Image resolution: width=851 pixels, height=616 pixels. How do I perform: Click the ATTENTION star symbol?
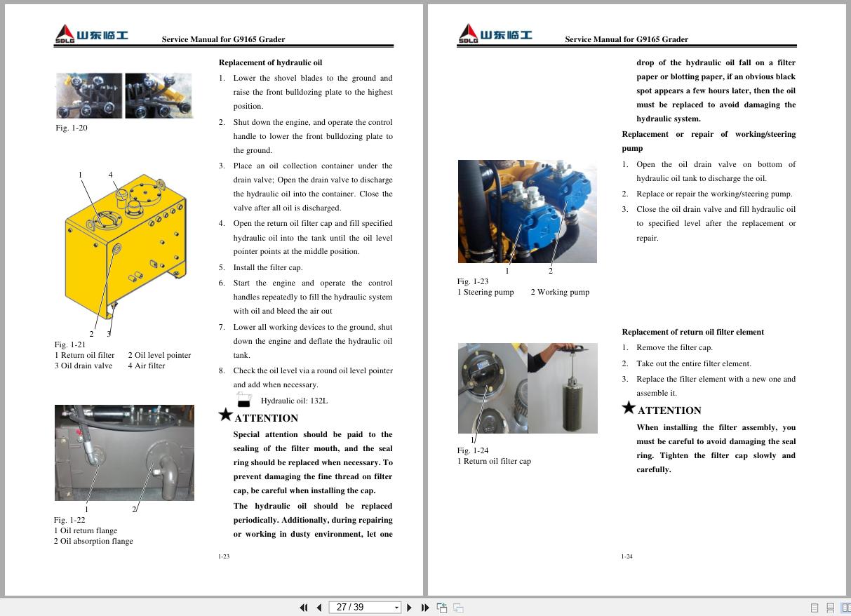225,414
